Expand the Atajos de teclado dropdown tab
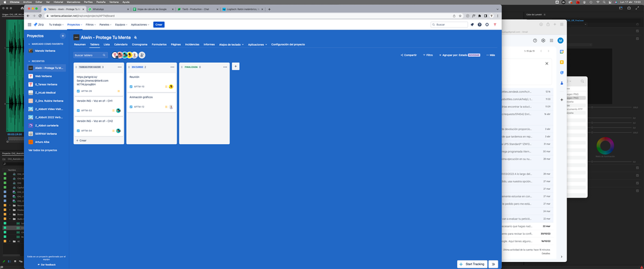The width and height of the screenshot is (644, 269). click(x=231, y=44)
